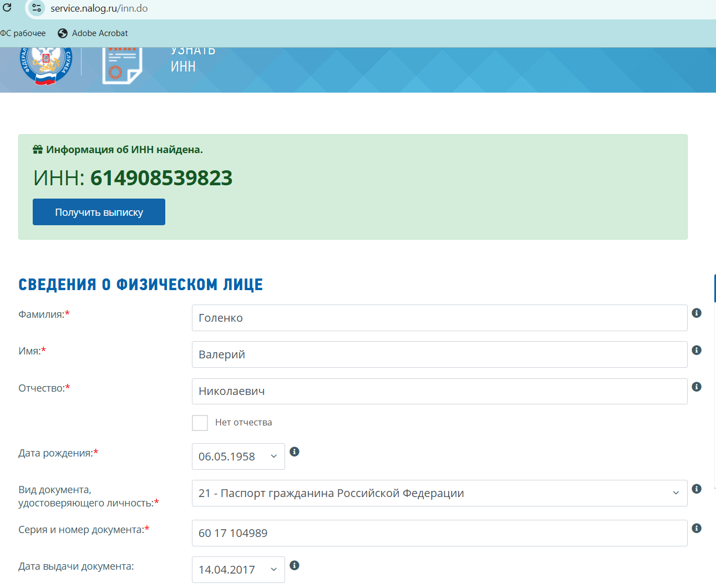Click the INN document icon in header
This screenshot has height=588, width=716.
(x=122, y=65)
